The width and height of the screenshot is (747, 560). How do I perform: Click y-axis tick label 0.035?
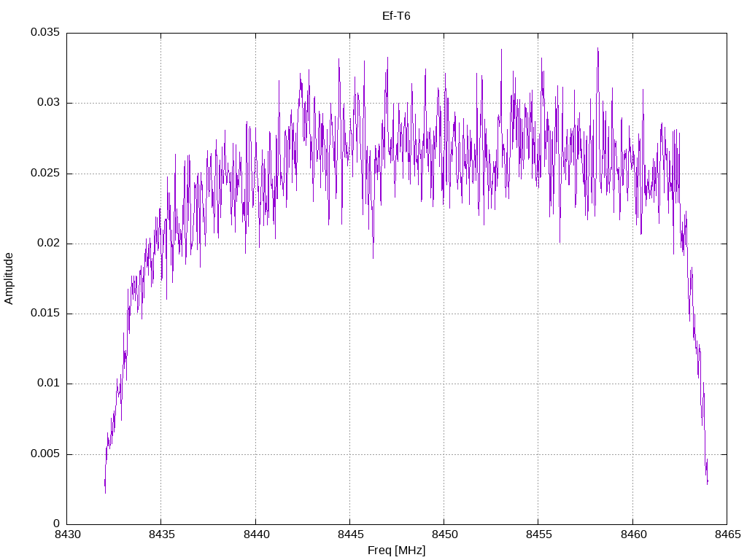click(x=45, y=32)
